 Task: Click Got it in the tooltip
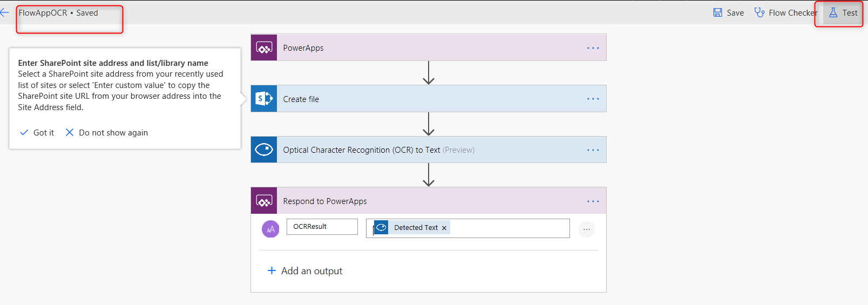tap(37, 133)
